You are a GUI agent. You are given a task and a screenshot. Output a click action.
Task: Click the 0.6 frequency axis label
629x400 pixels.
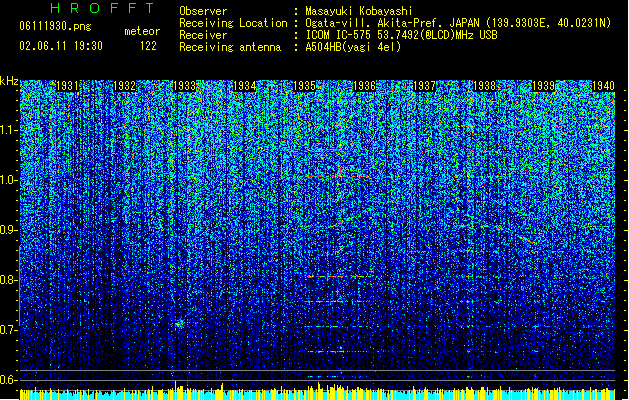coord(9,380)
